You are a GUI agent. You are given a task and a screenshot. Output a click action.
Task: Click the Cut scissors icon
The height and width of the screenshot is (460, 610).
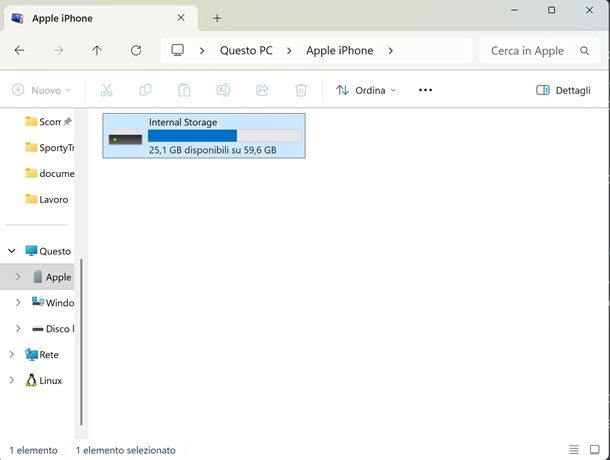pos(106,90)
